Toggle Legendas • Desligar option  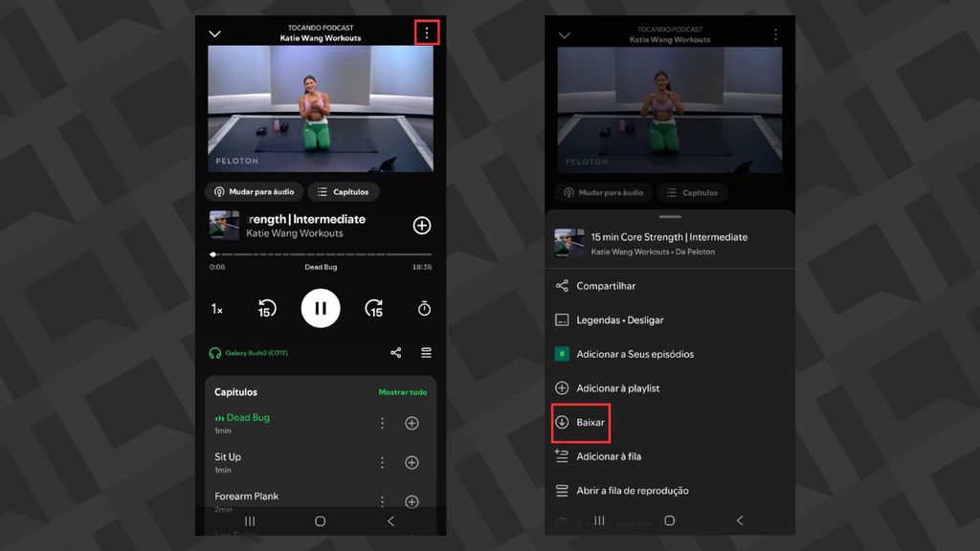[670, 320]
